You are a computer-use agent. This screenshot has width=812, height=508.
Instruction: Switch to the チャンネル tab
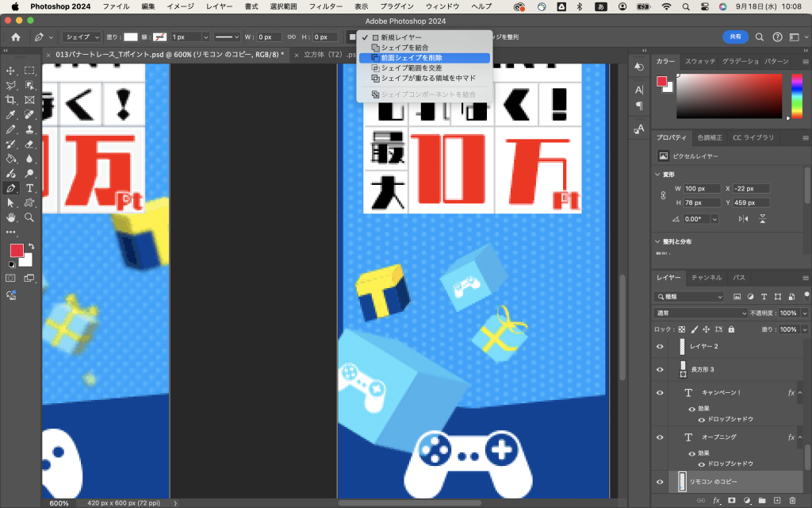pyautogui.click(x=706, y=278)
